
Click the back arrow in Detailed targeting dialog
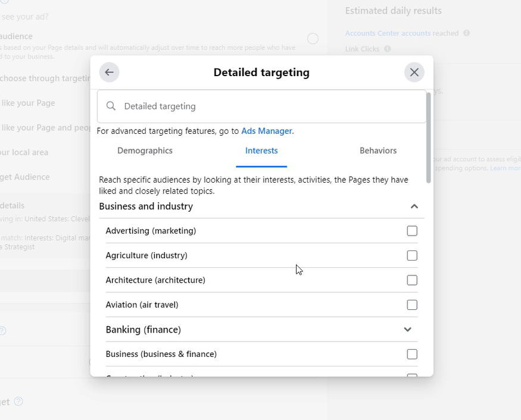click(x=109, y=72)
